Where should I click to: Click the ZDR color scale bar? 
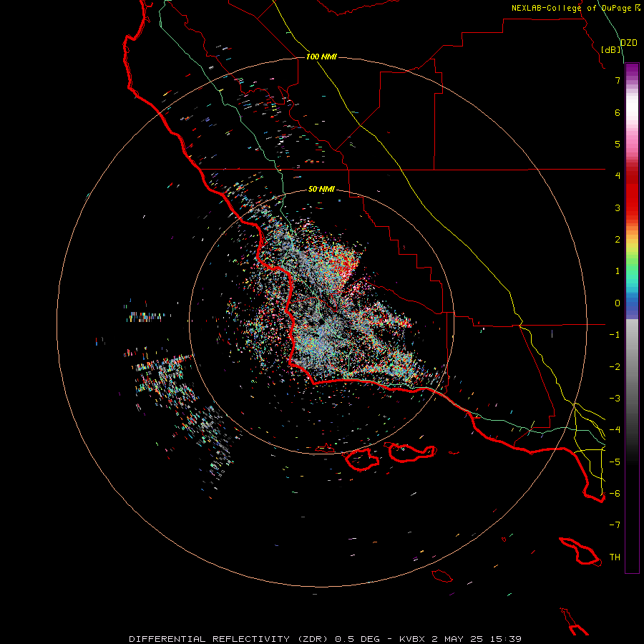point(632,318)
